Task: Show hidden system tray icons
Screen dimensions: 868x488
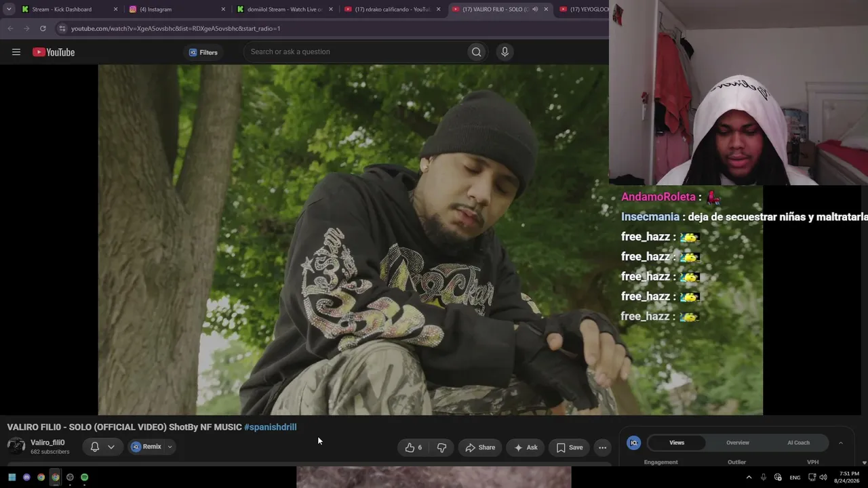Action: coord(749,477)
